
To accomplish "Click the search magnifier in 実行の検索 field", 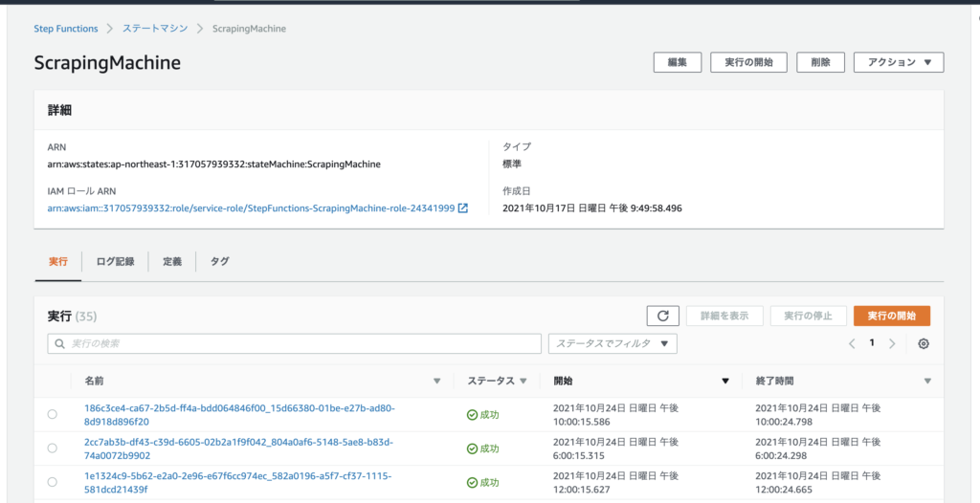I will click(60, 343).
